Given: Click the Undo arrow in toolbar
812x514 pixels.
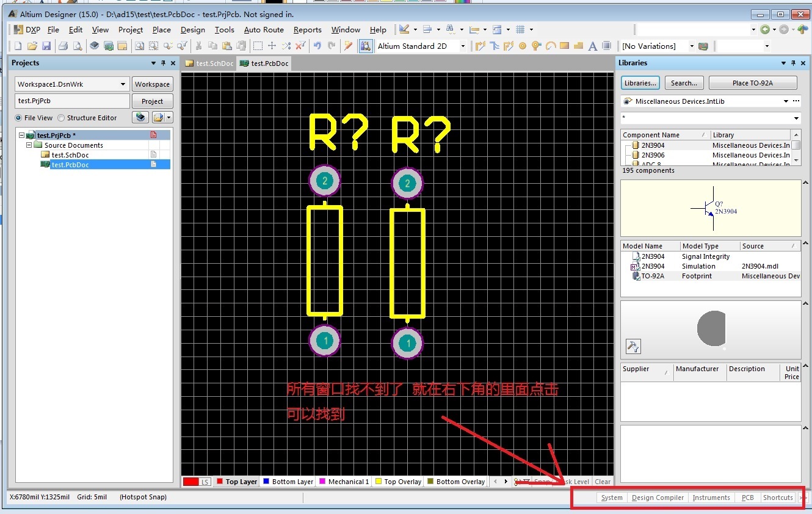Looking at the screenshot, I should click(x=317, y=46).
